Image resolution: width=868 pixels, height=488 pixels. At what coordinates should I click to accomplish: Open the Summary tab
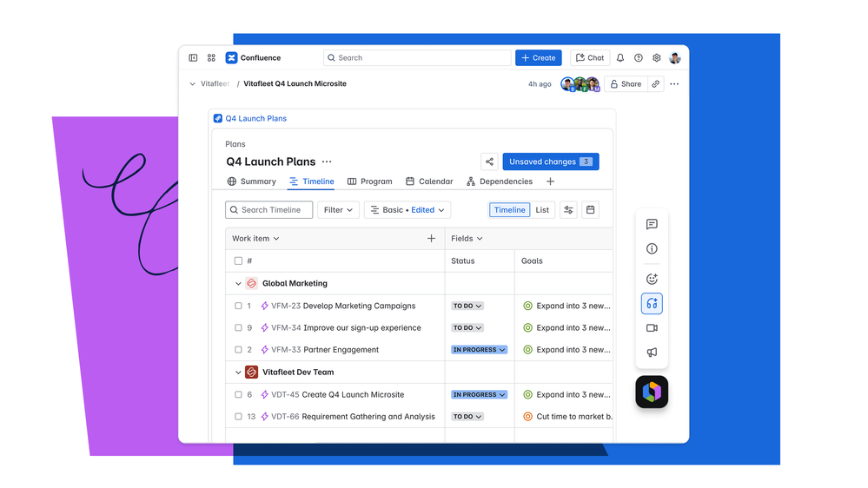point(251,181)
